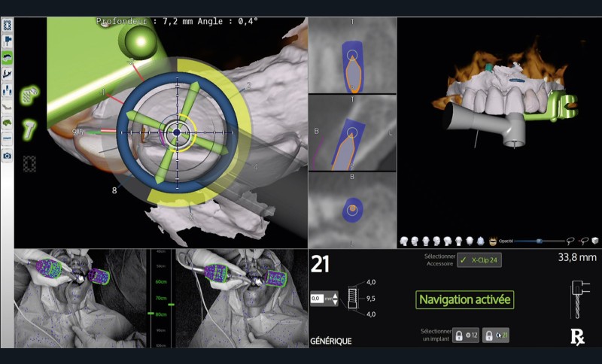The width and height of the screenshot is (602, 364).
Task: Increase the mm offset with up arrow
Action: point(336,295)
